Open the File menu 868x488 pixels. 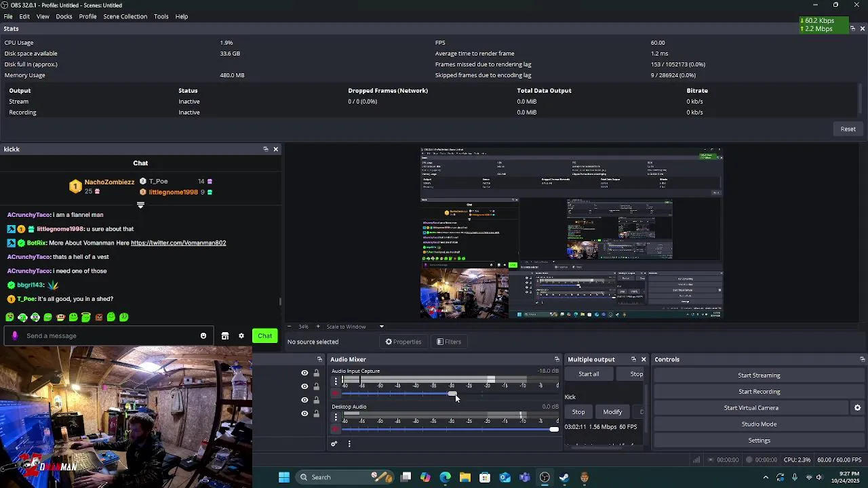pyautogui.click(x=8, y=16)
